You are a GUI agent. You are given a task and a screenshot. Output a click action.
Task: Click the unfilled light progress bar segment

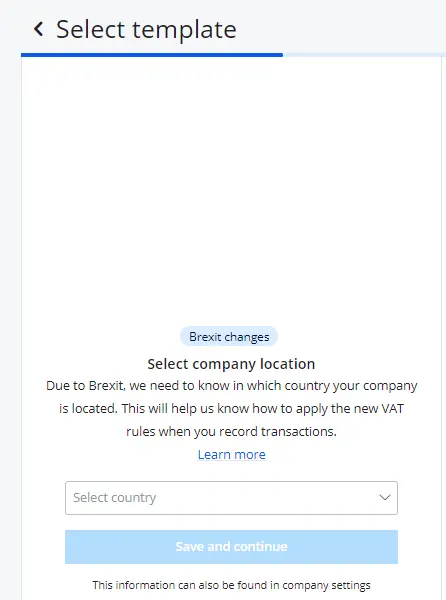(364, 55)
